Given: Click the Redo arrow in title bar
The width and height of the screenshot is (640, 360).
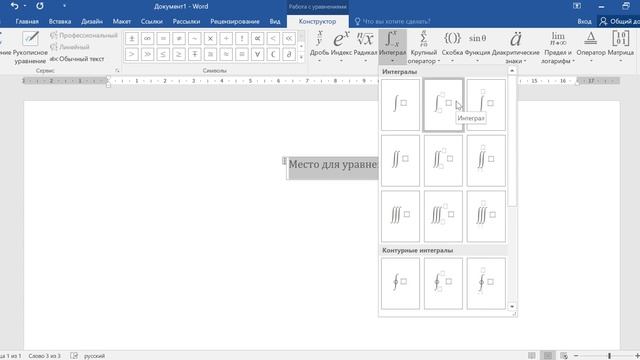Looking at the screenshot, I should click(x=40, y=6).
